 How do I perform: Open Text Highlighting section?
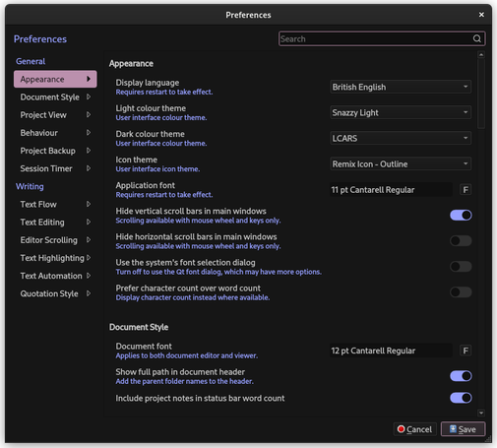pos(55,258)
